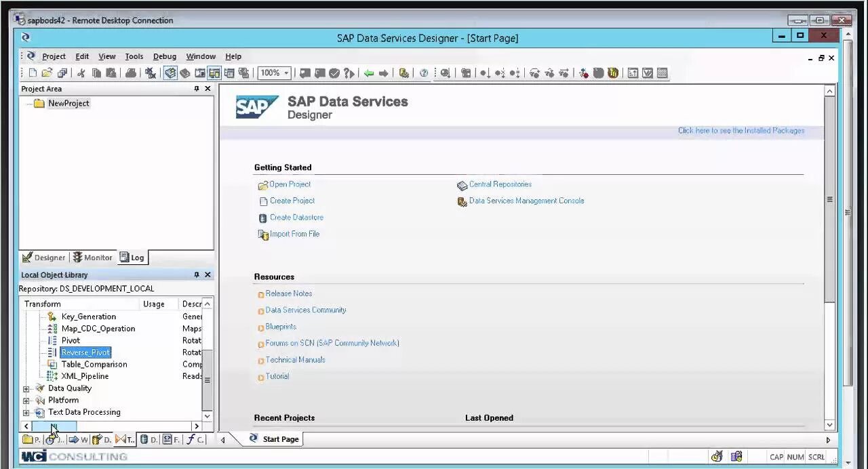Image resolution: width=868 pixels, height=469 pixels.
Task: Select the NewProject folder in Project Area
Action: coord(62,103)
